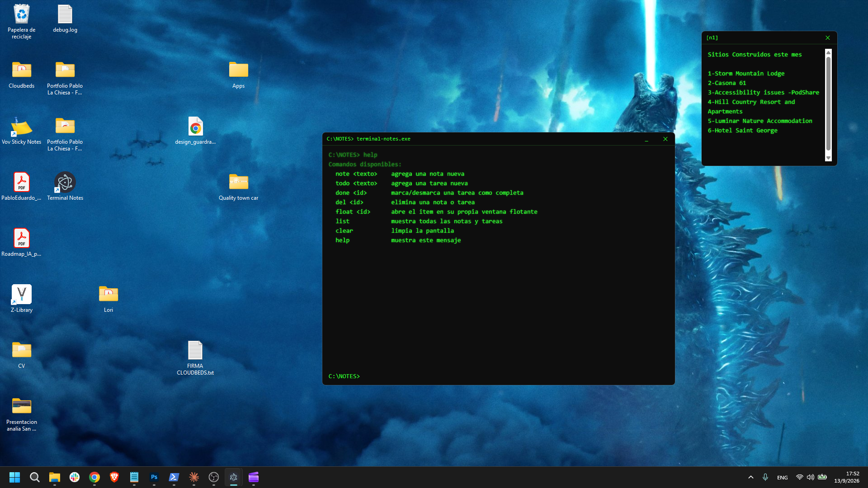Minimize the terminal-notes.exe window
Screen dimensions: 868x488
click(x=646, y=139)
